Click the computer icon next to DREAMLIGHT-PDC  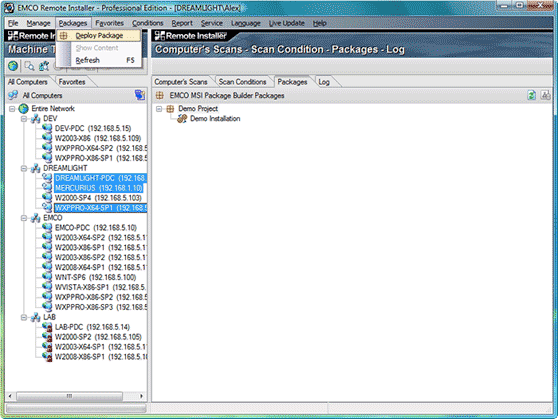click(47, 178)
